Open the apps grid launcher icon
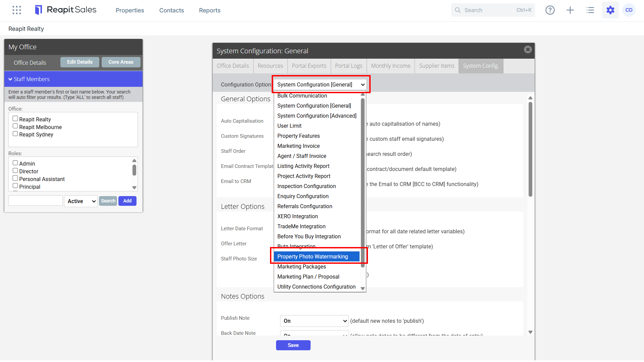The image size is (644, 362). [17, 10]
